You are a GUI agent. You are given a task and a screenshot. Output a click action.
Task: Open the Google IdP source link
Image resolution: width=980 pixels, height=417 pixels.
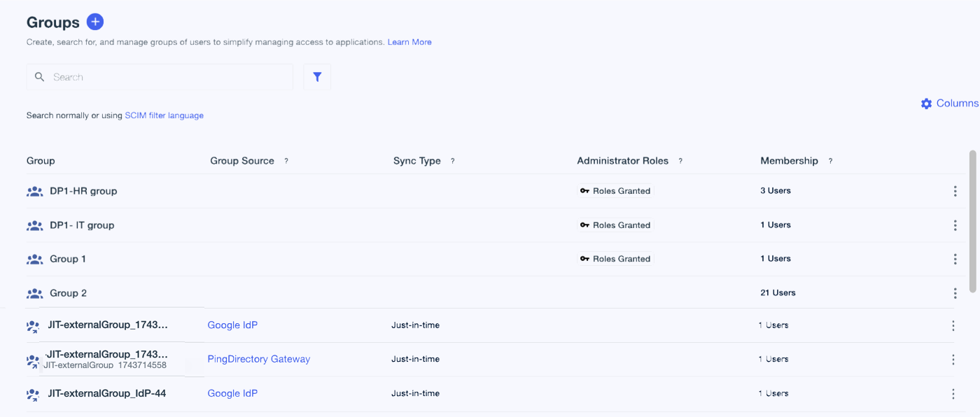click(x=232, y=325)
